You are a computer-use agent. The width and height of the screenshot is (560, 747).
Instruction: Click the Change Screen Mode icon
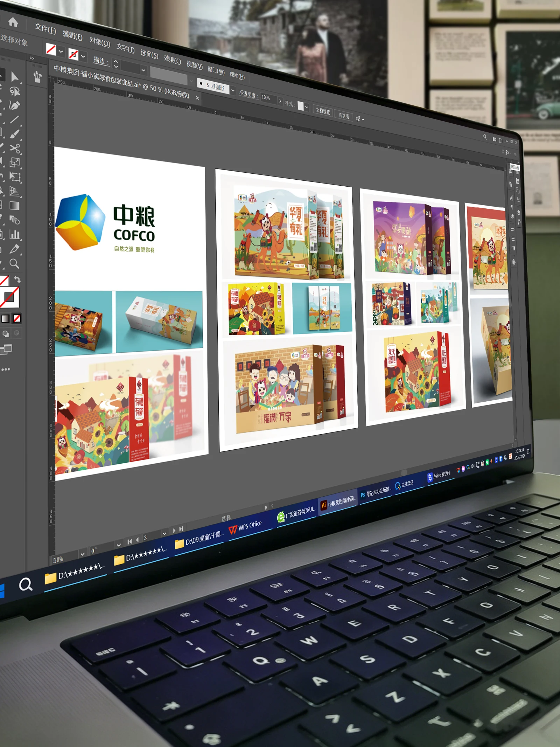pyautogui.click(x=6, y=349)
